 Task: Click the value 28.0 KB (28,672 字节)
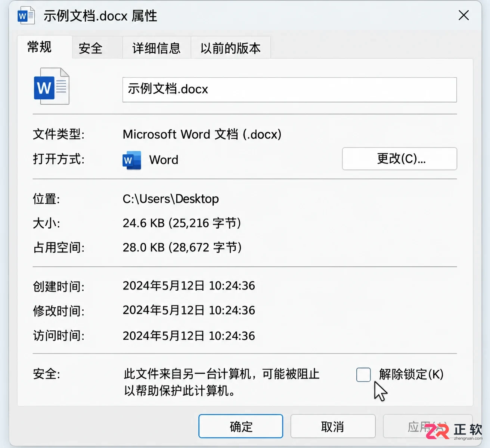182,247
